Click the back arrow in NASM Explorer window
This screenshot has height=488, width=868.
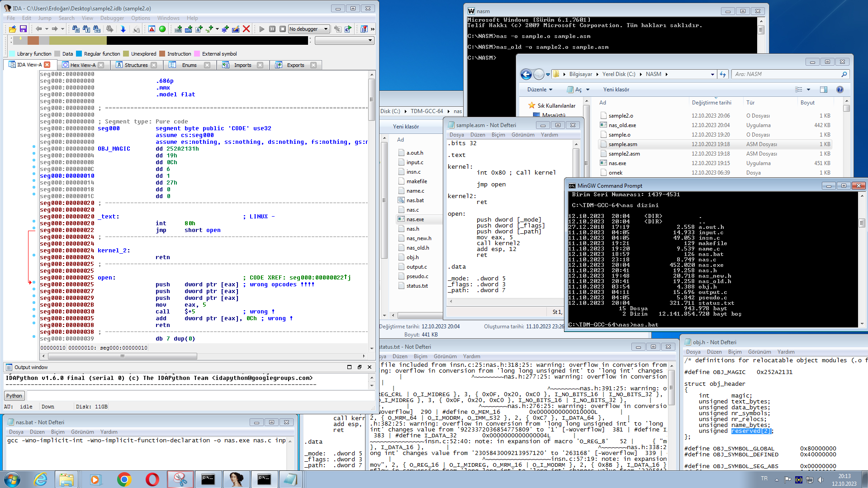click(x=526, y=74)
